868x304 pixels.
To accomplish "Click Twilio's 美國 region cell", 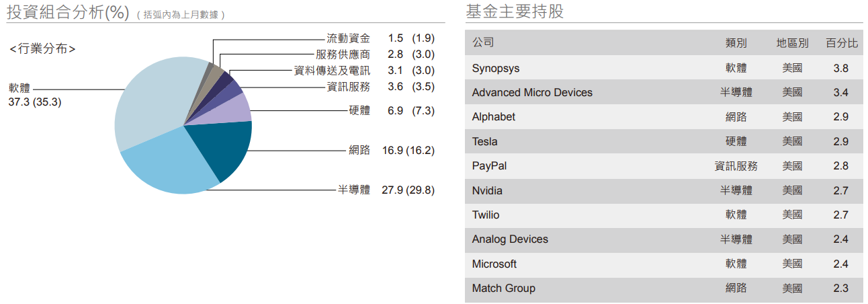I will click(792, 215).
